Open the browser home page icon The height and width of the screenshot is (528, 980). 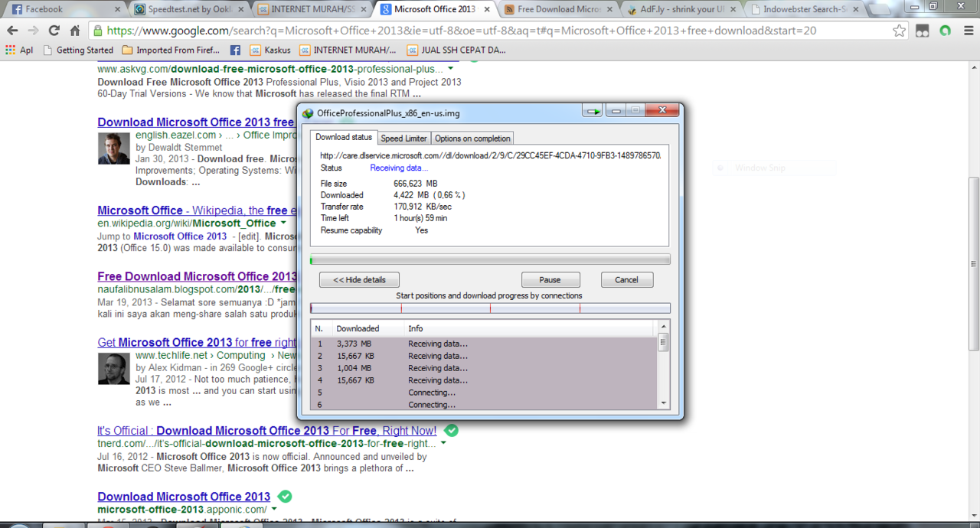(x=74, y=31)
